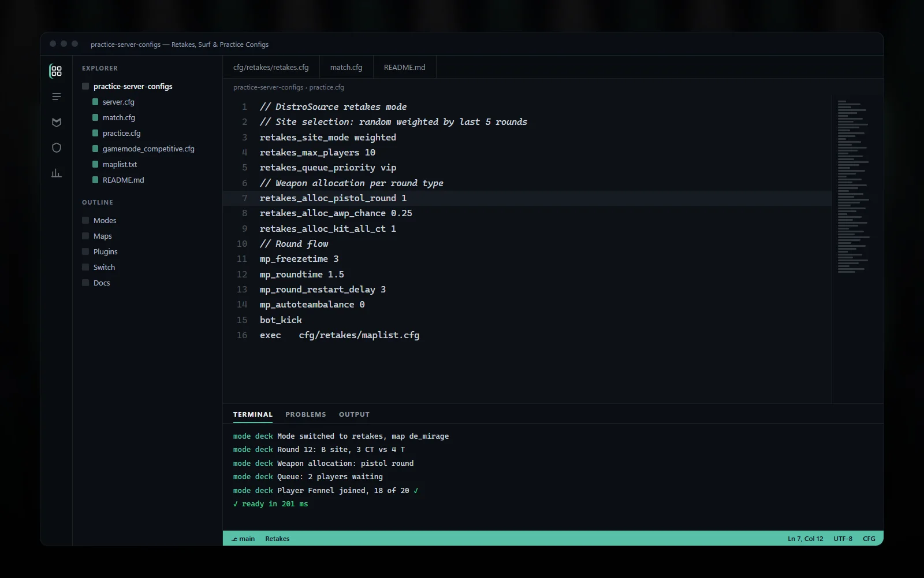
Task: Click the horizontal lines outline icon in activity bar
Action: click(56, 97)
